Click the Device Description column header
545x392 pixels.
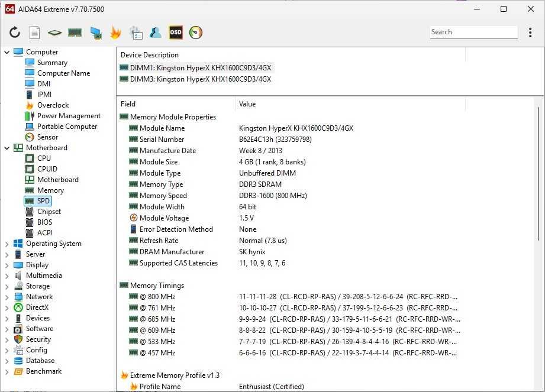point(150,55)
